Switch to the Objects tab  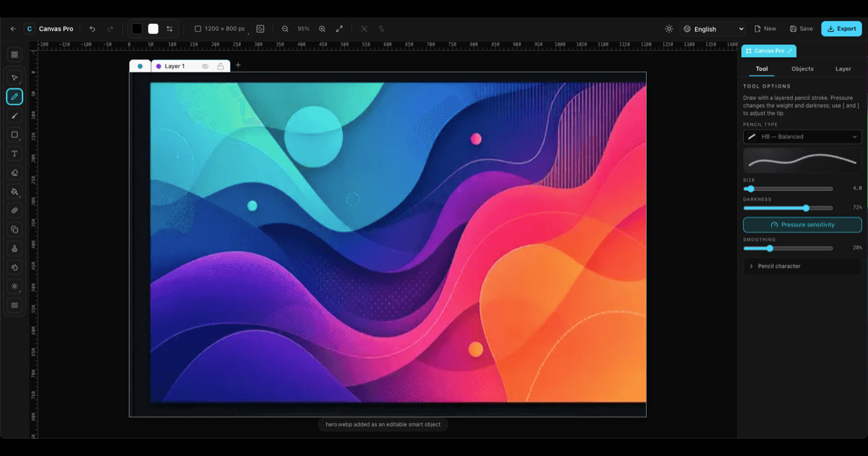click(802, 69)
